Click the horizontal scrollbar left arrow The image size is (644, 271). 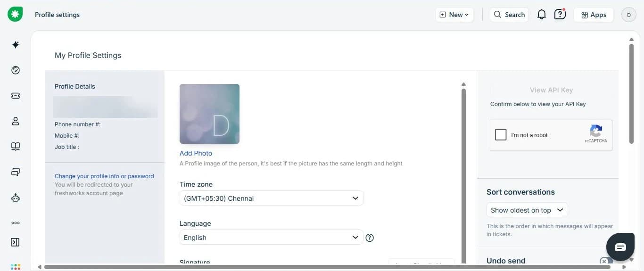point(40,267)
